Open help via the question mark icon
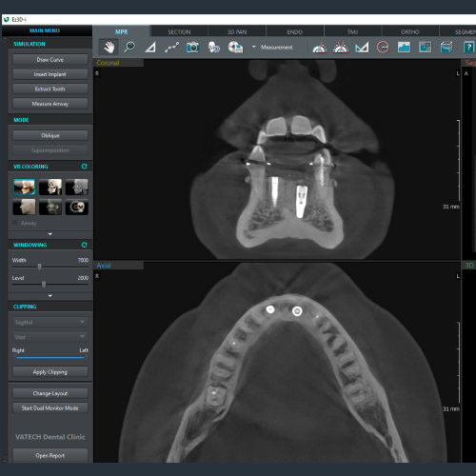 point(468,48)
